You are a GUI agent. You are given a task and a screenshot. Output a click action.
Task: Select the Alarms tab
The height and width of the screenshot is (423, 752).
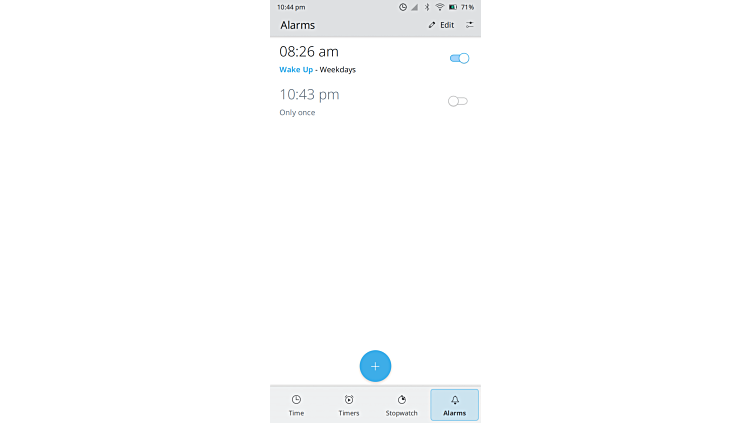[x=454, y=405]
